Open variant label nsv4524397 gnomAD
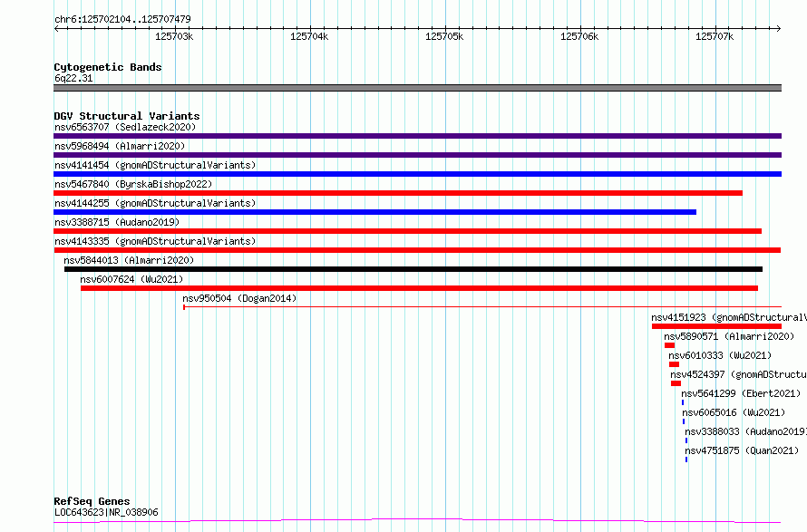This screenshot has height=532, width=807. tap(739, 374)
